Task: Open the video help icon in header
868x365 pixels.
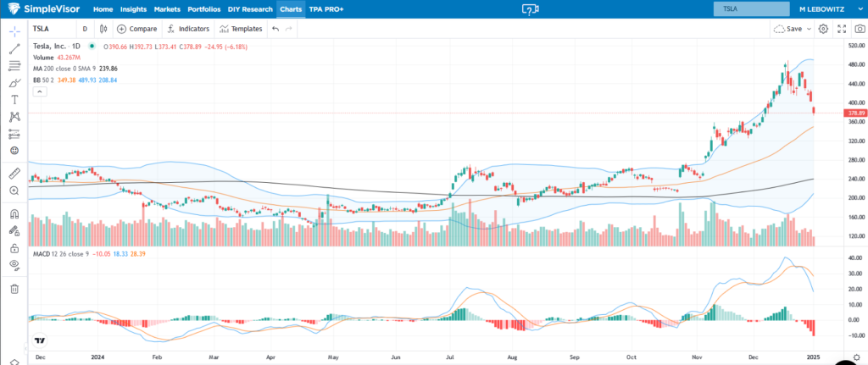Action: [531, 9]
